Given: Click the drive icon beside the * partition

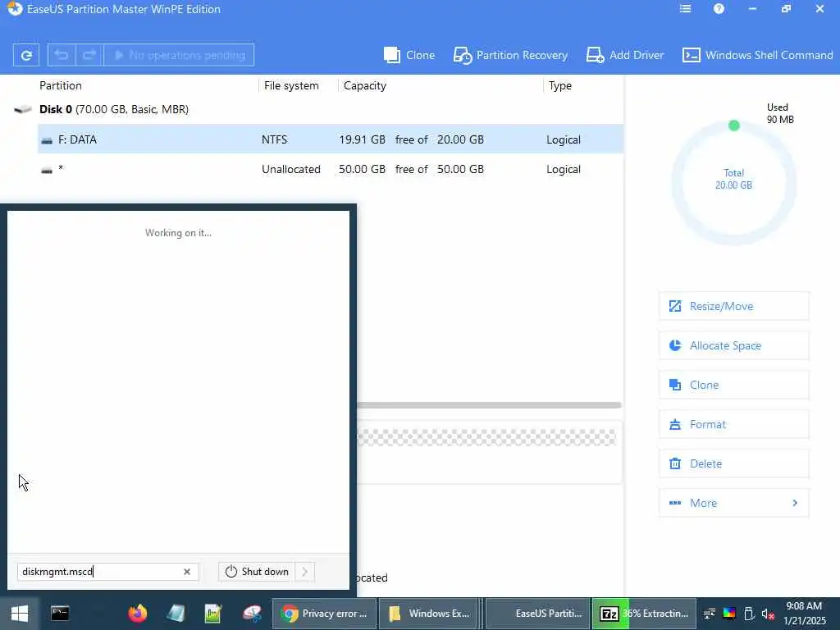Looking at the screenshot, I should (47, 171).
